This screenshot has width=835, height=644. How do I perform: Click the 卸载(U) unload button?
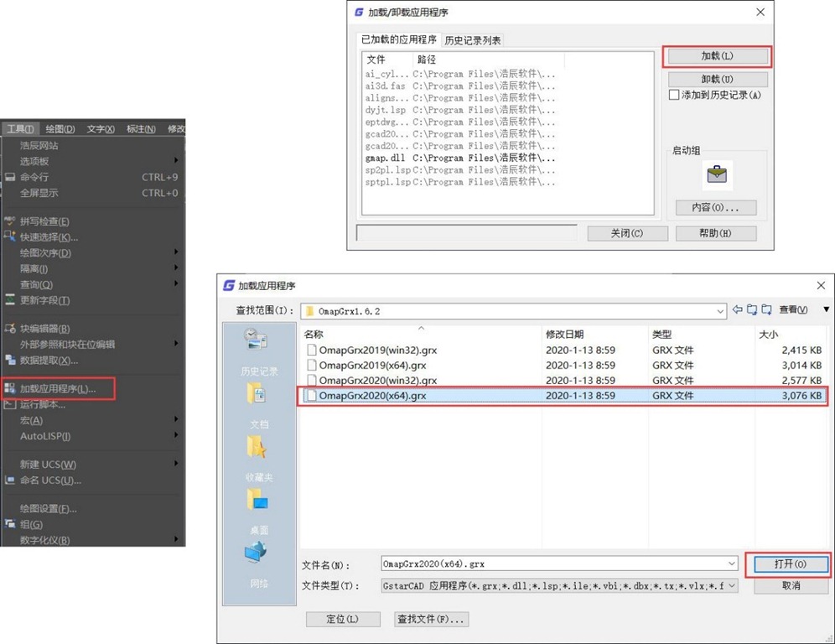pos(717,80)
